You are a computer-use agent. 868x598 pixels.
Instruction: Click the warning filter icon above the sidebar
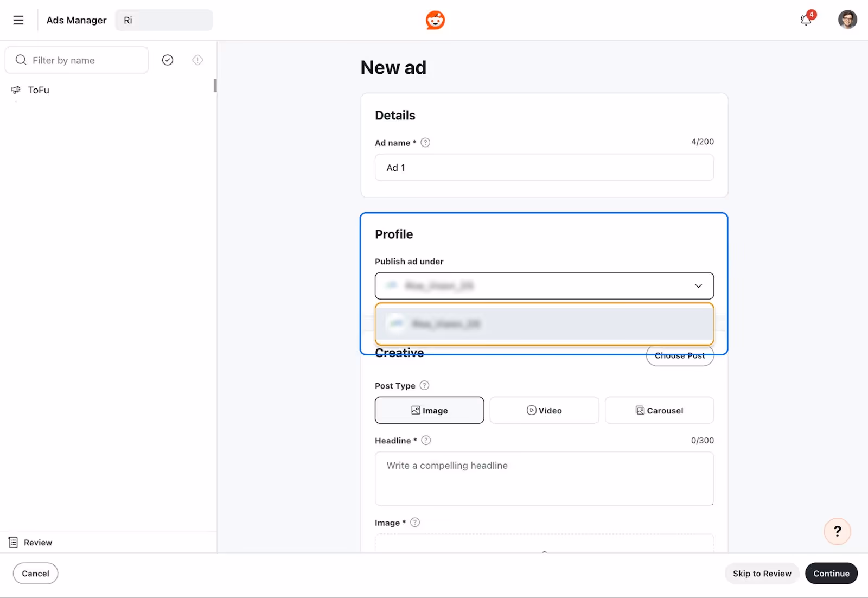(x=197, y=60)
